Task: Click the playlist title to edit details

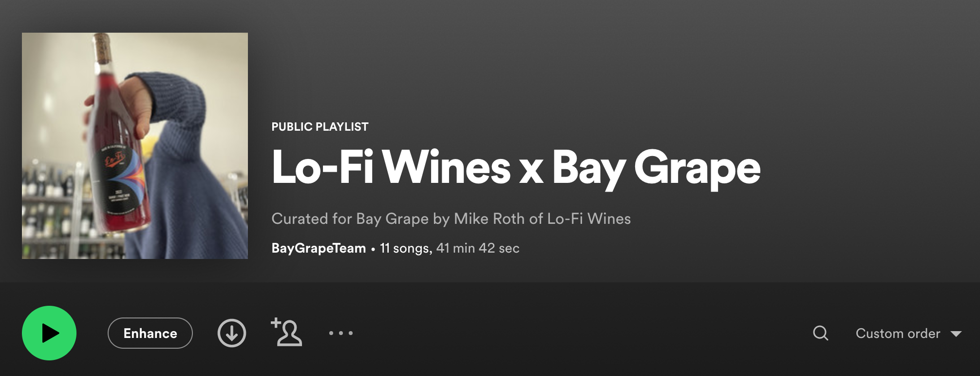Action: click(516, 168)
